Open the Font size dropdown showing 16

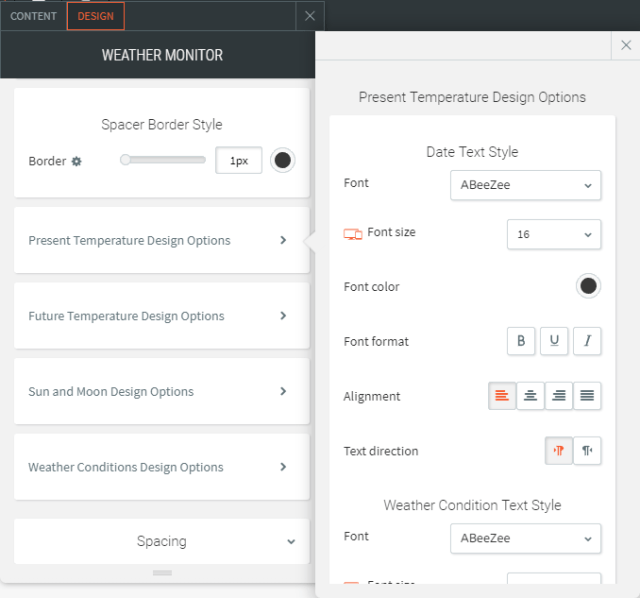[553, 234]
